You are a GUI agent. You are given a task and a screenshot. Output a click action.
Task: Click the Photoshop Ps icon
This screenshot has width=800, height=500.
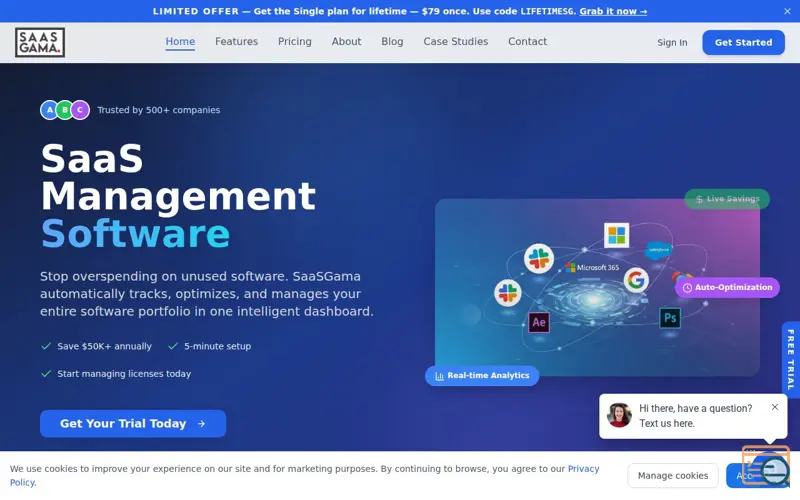(x=670, y=318)
